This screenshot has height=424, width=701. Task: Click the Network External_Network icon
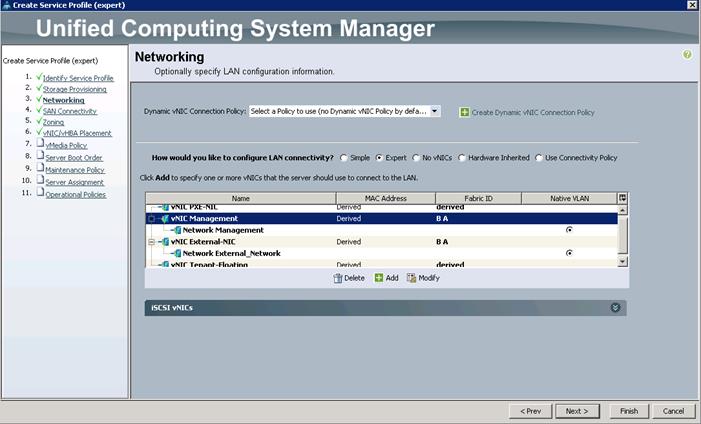tap(177, 254)
